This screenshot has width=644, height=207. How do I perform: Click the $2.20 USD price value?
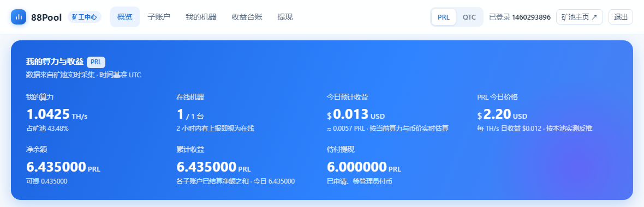click(x=502, y=114)
